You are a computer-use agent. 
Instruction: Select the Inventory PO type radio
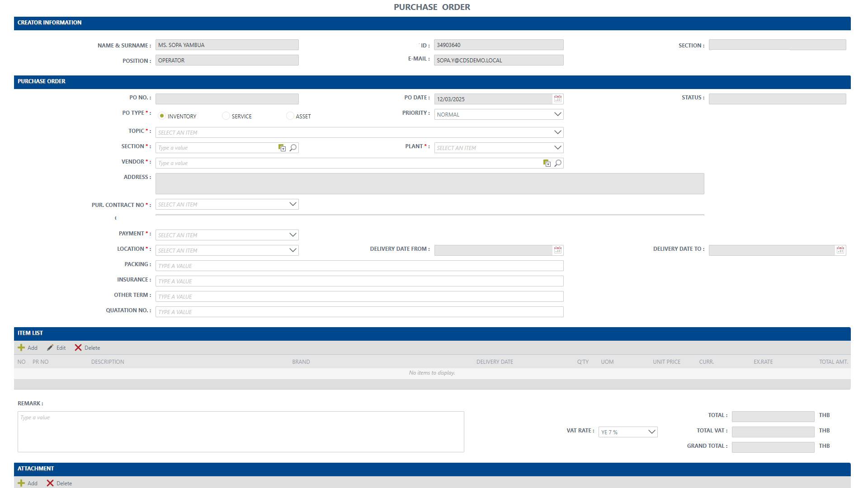tap(162, 116)
